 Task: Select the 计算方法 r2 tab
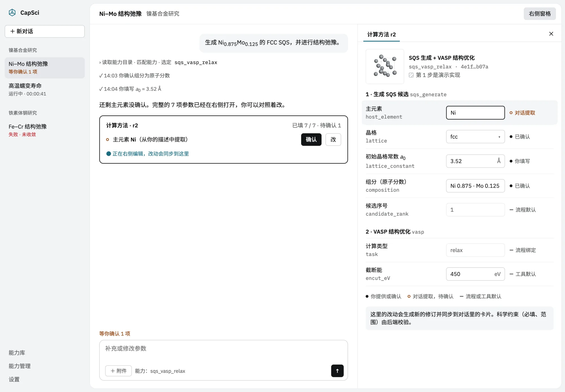[381, 34]
